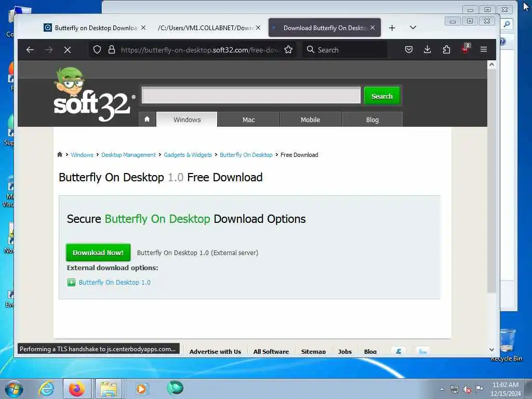This screenshot has height=399, width=532.
Task: Open the uBlock Origin extension icon
Action: (x=465, y=49)
